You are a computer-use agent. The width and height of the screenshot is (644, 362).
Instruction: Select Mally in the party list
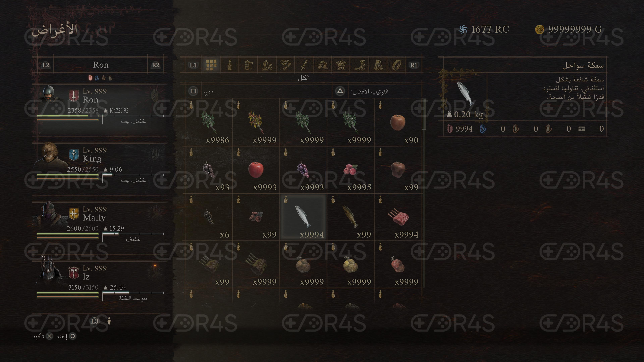(x=100, y=224)
